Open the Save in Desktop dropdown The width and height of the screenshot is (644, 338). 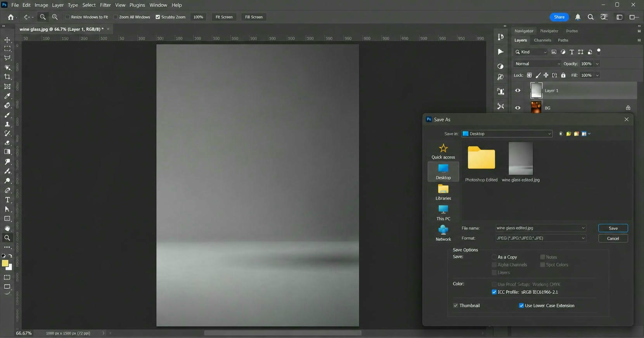[507, 134]
